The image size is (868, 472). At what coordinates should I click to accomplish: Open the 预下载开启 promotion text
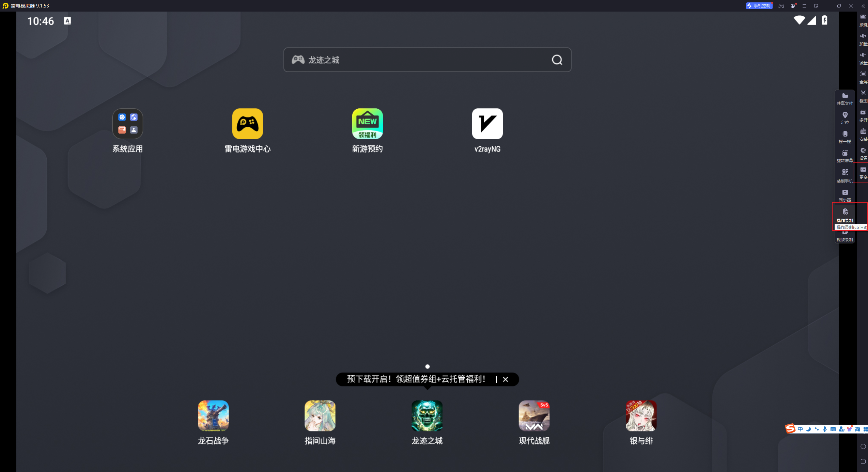pos(416,379)
